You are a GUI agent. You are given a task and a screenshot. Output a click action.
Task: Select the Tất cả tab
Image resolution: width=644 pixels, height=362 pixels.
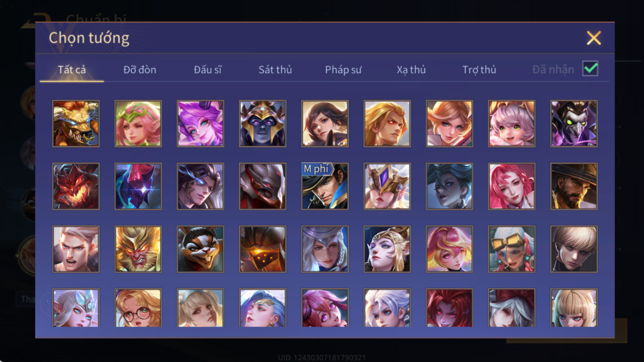click(x=72, y=70)
